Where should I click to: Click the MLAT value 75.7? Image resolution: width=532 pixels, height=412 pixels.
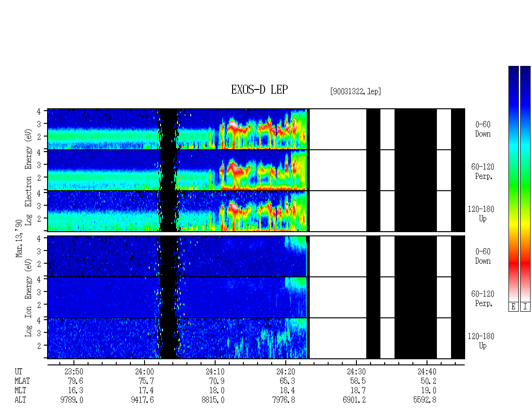click(146, 381)
